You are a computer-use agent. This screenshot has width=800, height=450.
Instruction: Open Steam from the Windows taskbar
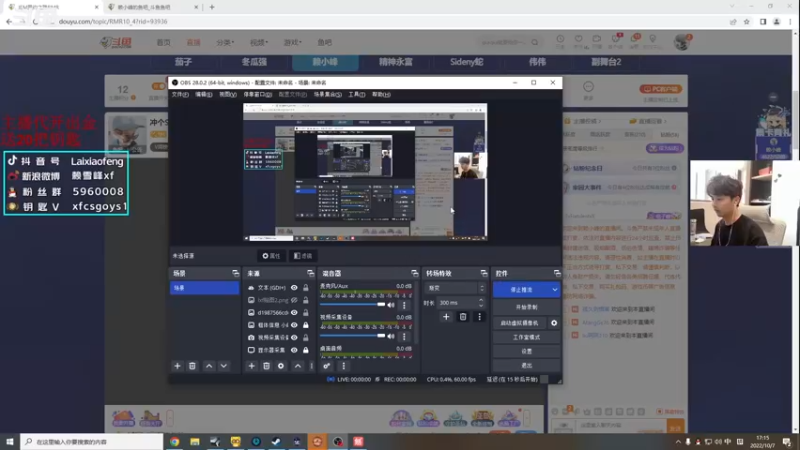(276, 441)
